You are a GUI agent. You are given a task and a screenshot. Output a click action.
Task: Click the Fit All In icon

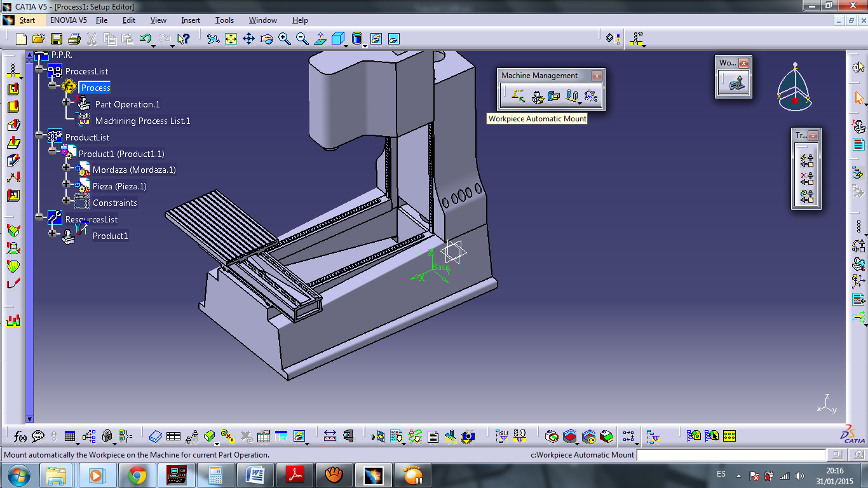231,39
